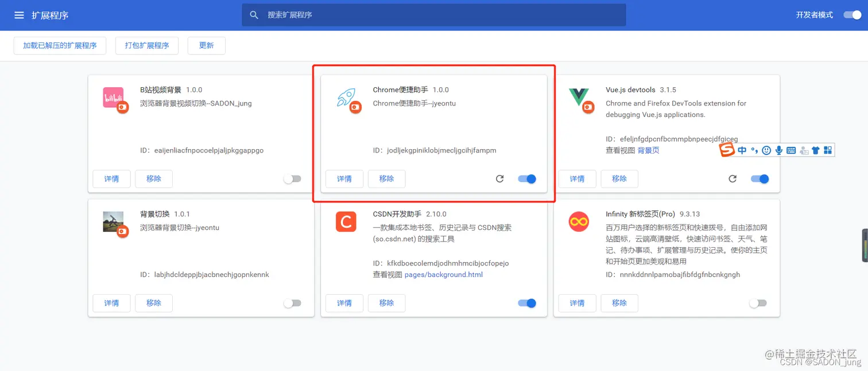This screenshot has width=868, height=371.
Task: Open Sogou soft keyboard icon
Action: click(791, 150)
